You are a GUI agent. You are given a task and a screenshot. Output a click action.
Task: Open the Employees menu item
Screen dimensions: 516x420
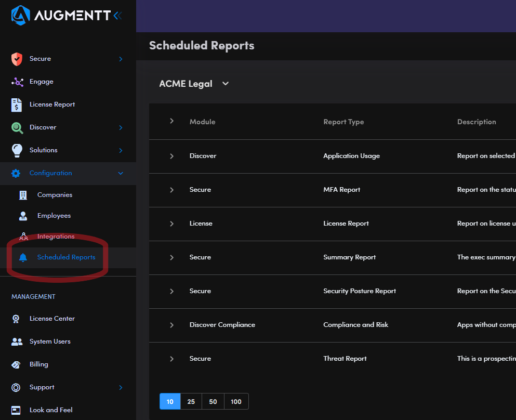tap(54, 216)
